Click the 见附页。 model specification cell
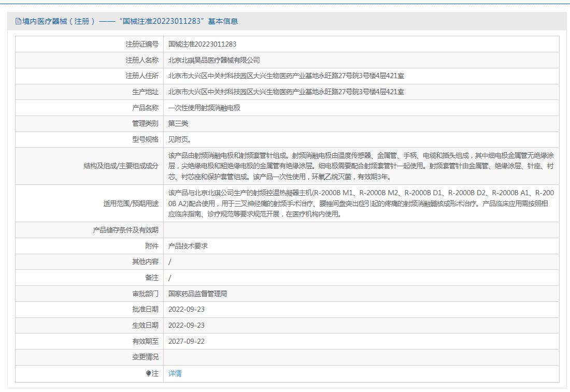The width and height of the screenshot is (570, 392). (x=180, y=139)
